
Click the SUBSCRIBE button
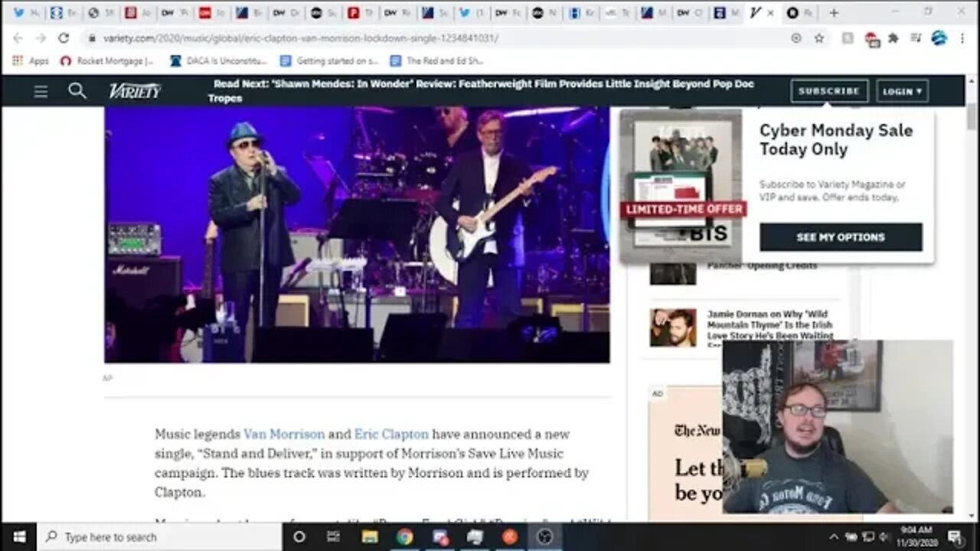point(829,91)
